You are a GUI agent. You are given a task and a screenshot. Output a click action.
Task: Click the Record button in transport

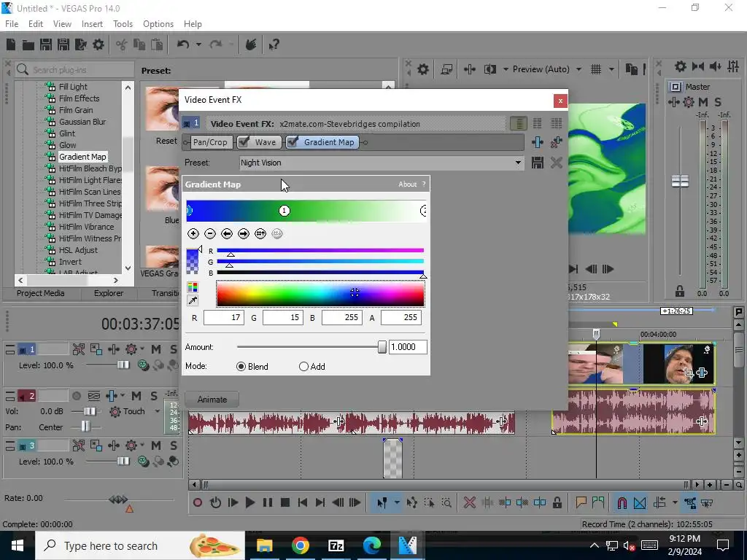(x=197, y=502)
